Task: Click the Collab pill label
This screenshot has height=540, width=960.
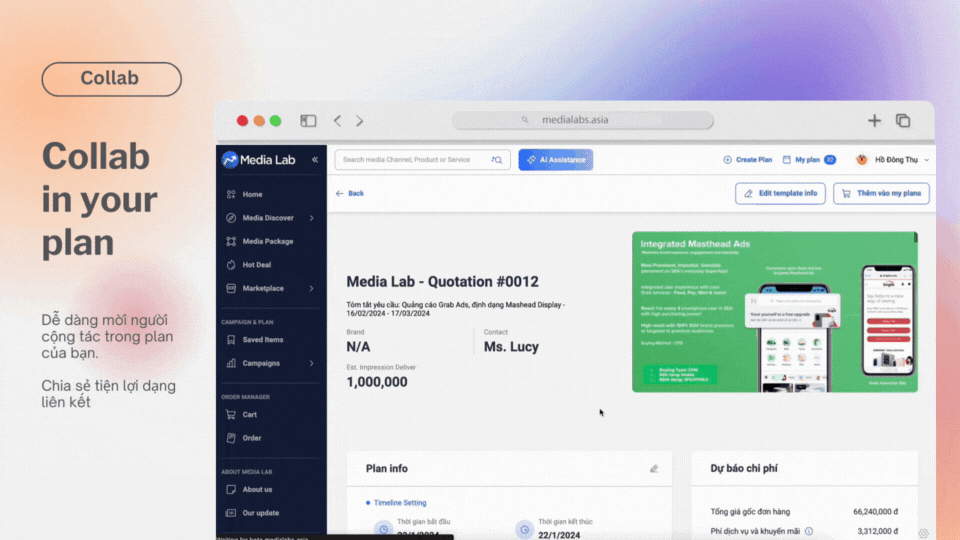Action: (111, 79)
